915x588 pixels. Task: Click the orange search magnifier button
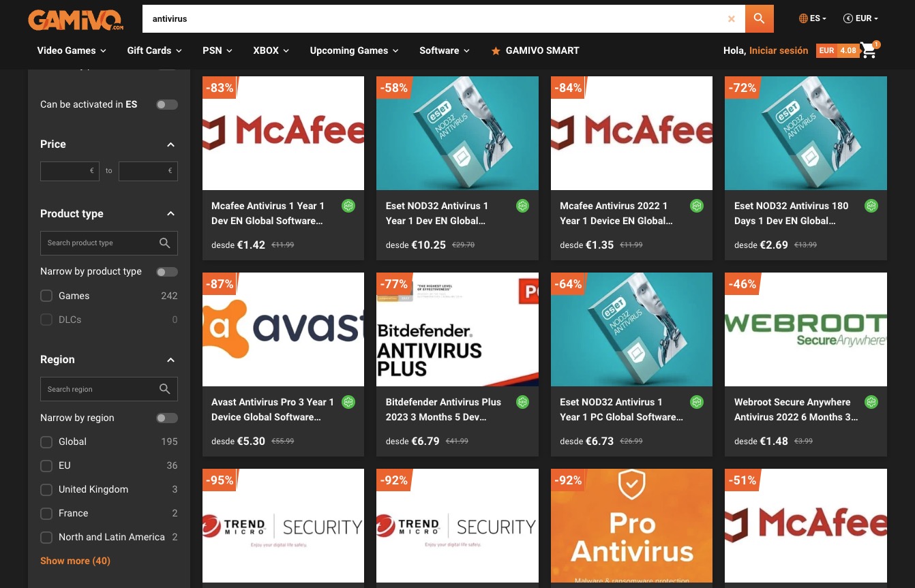point(760,19)
